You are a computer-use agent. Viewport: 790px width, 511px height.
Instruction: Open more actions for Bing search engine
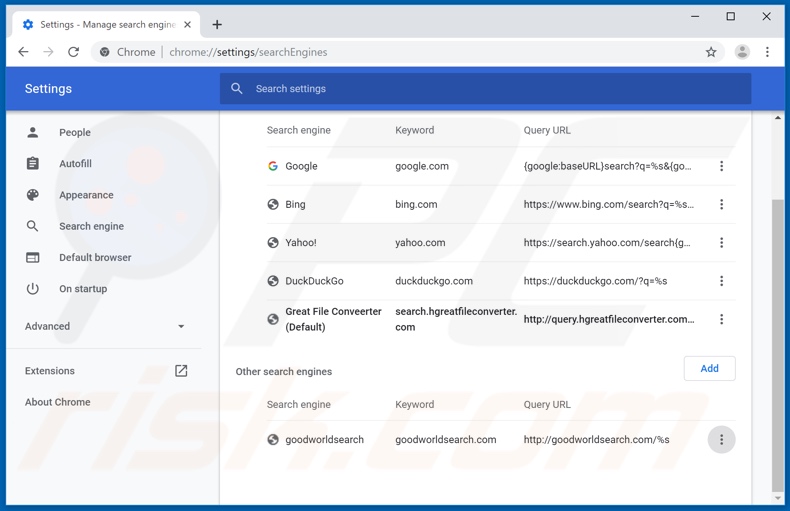tap(721, 204)
